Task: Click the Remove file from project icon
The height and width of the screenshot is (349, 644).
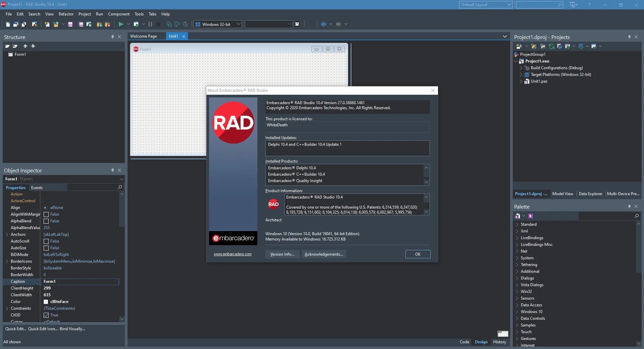Action: pos(108,24)
